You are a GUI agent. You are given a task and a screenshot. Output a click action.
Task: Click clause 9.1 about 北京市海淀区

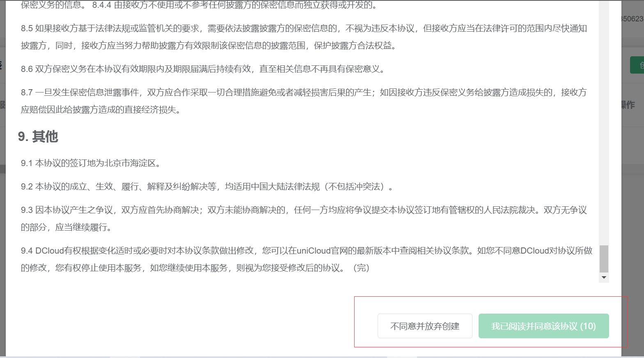[x=90, y=163]
